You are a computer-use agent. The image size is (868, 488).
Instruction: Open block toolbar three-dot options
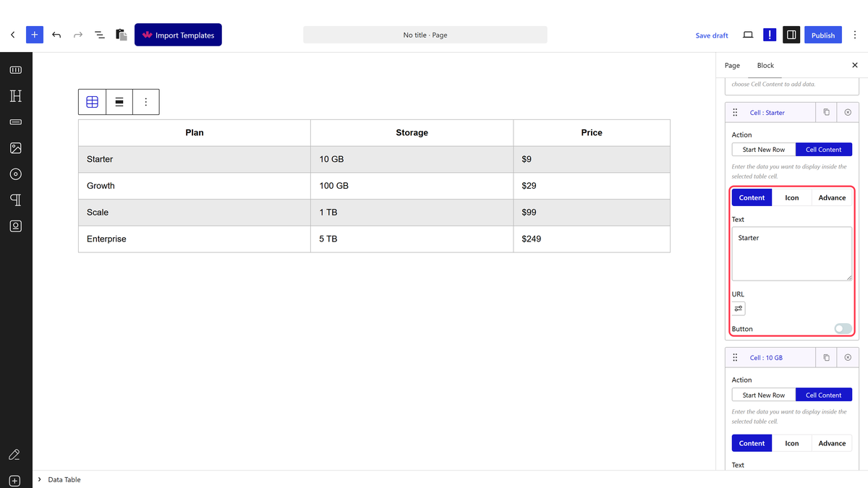146,102
